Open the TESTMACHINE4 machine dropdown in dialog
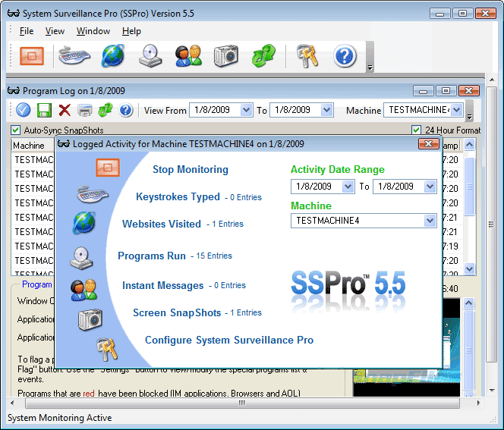Image resolution: width=504 pixels, height=430 pixels. point(430,221)
